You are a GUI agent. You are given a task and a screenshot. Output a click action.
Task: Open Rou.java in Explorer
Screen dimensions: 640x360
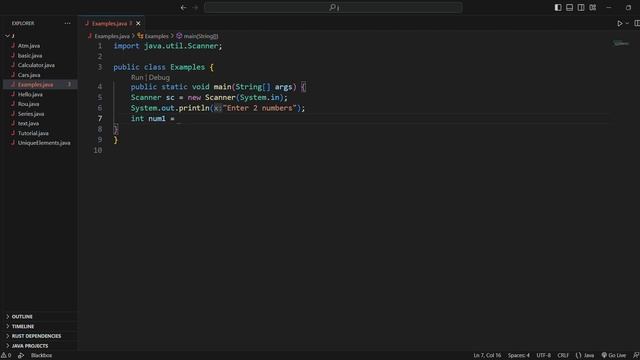coord(29,104)
